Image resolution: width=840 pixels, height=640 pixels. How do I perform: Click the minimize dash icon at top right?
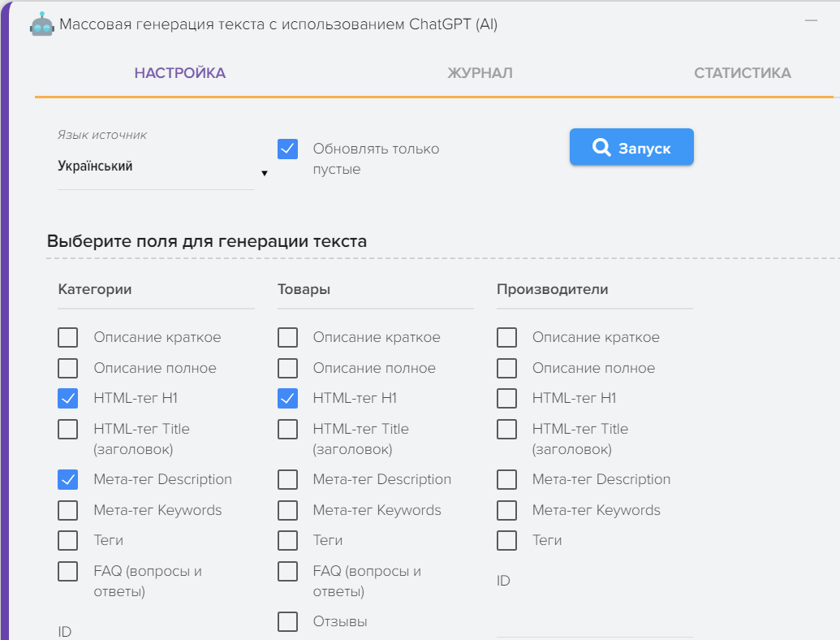pos(811,20)
